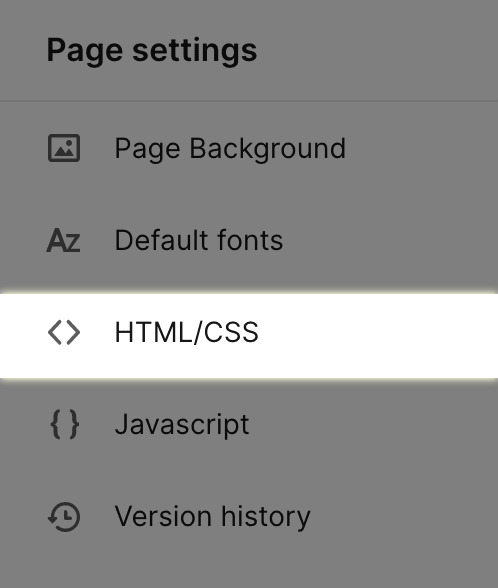Click the Az Default fonts icon
Screen dimensions: 498x588
coord(63,240)
